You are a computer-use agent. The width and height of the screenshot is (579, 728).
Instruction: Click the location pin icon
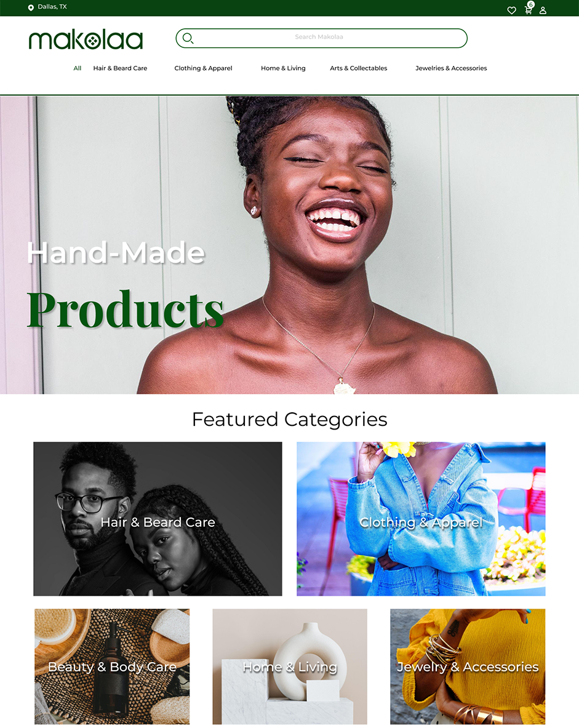pos(31,7)
